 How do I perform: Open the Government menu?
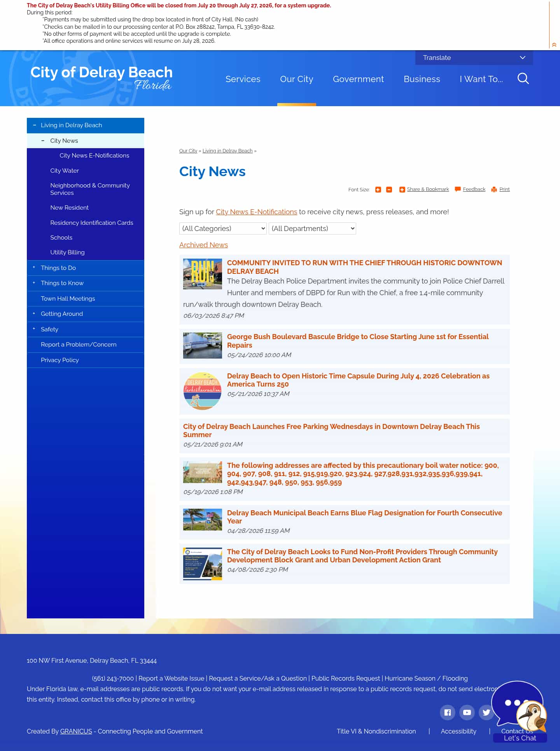click(358, 79)
